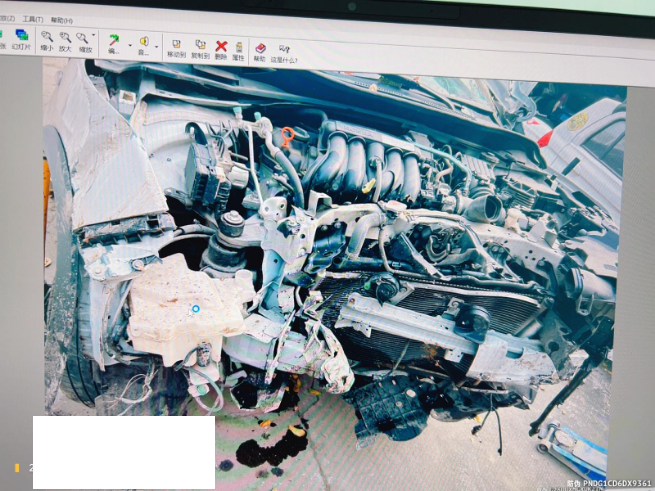Open the 工具(T) menu
This screenshot has height=491, width=655.
click(32, 19)
